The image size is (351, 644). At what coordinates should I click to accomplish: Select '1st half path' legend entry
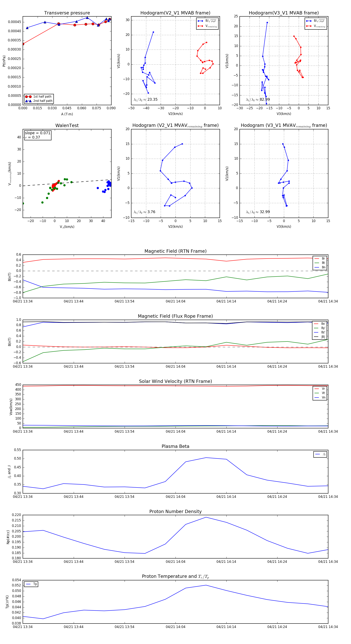39,96
